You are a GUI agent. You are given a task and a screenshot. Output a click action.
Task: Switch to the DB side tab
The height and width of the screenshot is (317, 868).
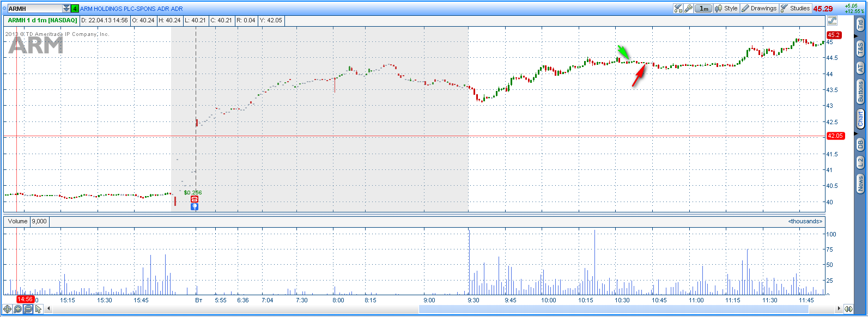(x=860, y=144)
